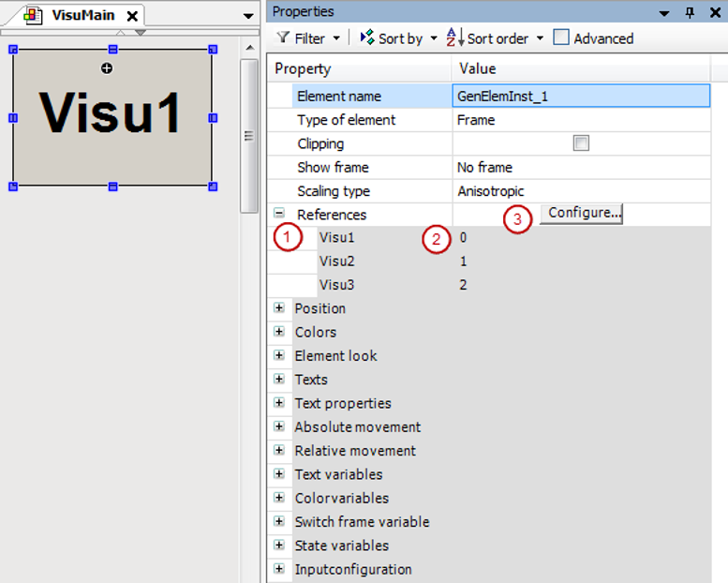Screen dimensions: 728x583
Task: Click the Sort by icon
Action: 366,38
